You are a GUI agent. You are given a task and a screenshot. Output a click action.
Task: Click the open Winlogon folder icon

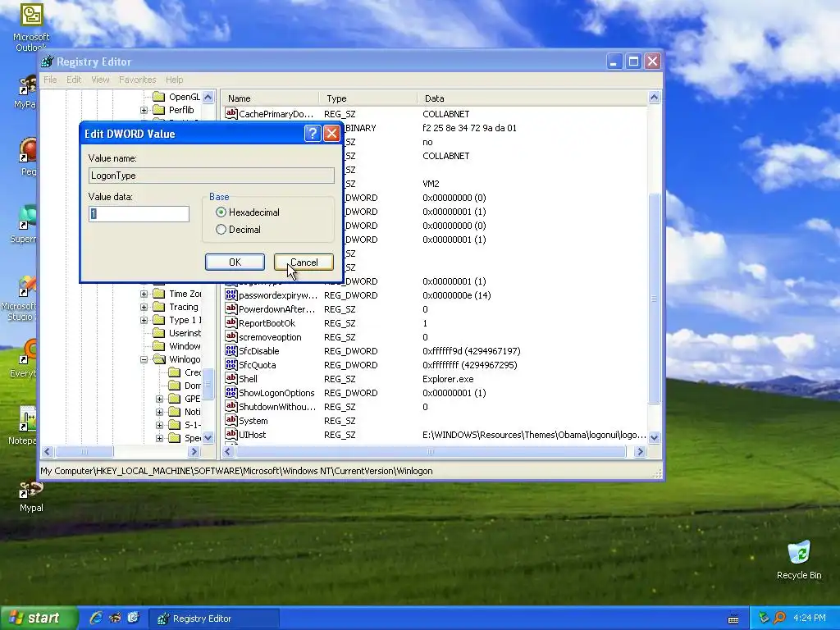click(159, 359)
